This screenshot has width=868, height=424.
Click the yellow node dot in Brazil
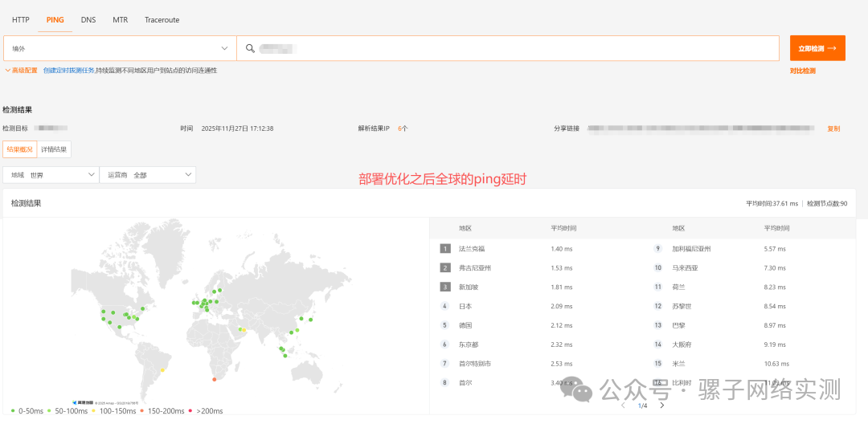pyautogui.click(x=162, y=370)
